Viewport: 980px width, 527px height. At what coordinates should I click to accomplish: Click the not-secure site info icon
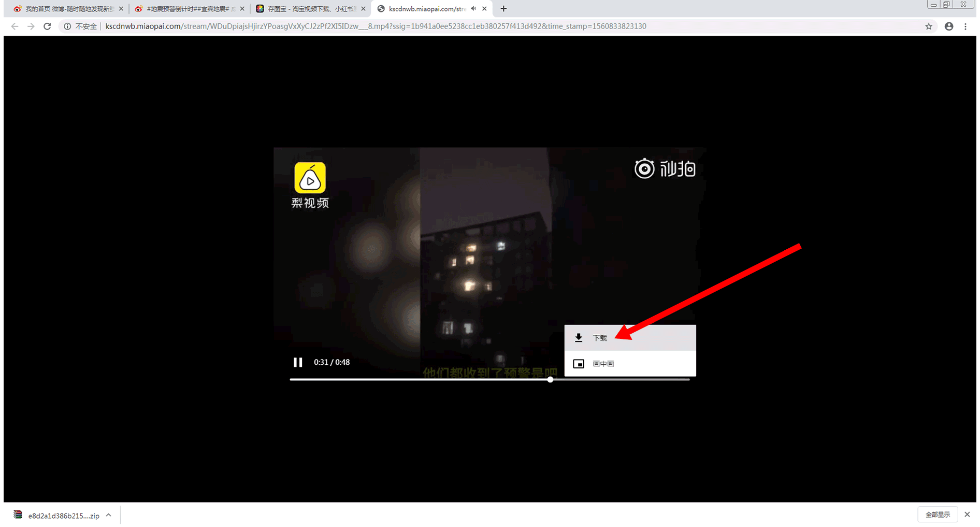pyautogui.click(x=67, y=26)
